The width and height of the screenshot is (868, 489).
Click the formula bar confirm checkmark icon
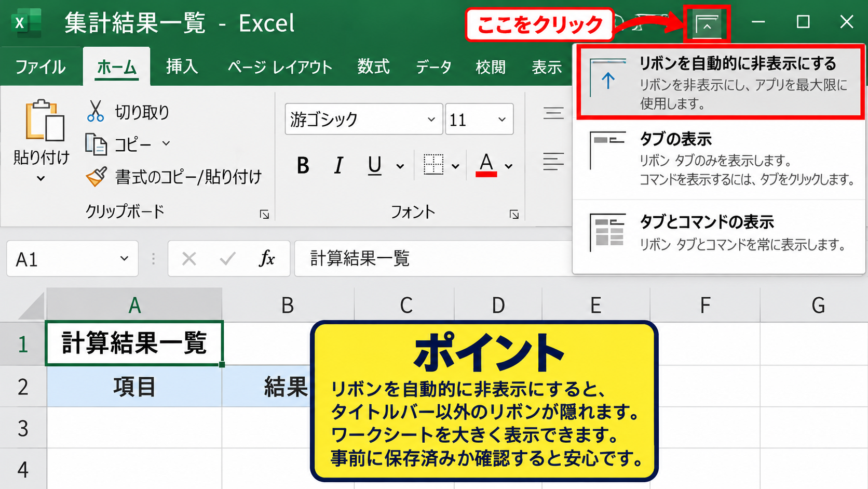(227, 258)
